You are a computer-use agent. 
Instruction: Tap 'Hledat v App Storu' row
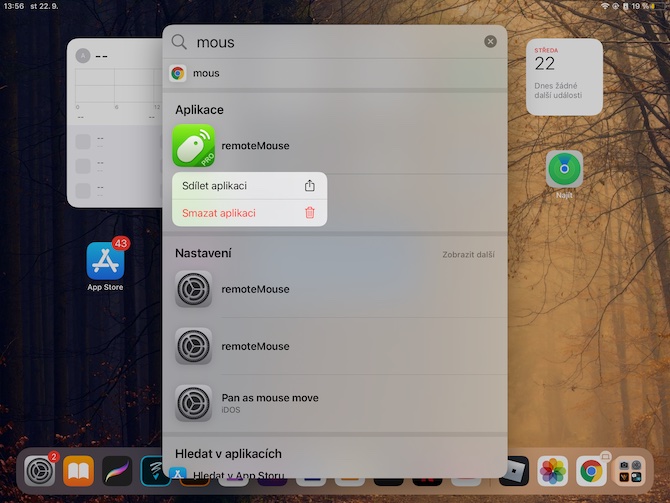point(335,473)
